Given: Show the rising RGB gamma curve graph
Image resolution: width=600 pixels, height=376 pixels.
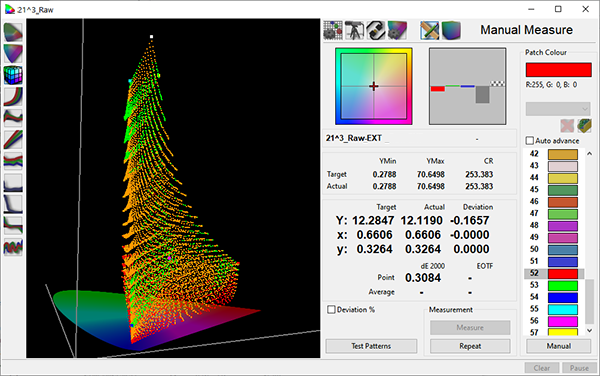Looking at the screenshot, I should (x=13, y=96).
